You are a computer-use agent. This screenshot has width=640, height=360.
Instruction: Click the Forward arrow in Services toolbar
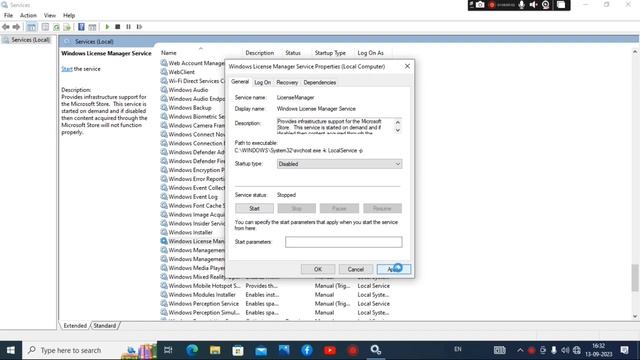coord(16,27)
